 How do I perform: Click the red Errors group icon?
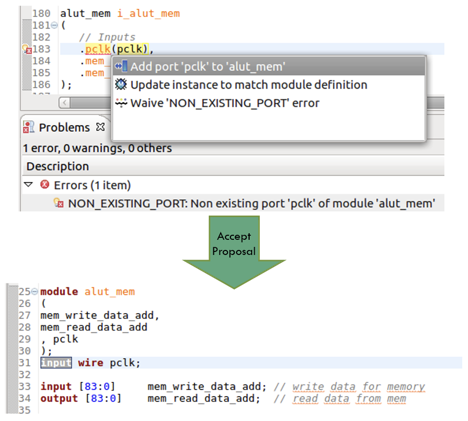tap(45, 184)
